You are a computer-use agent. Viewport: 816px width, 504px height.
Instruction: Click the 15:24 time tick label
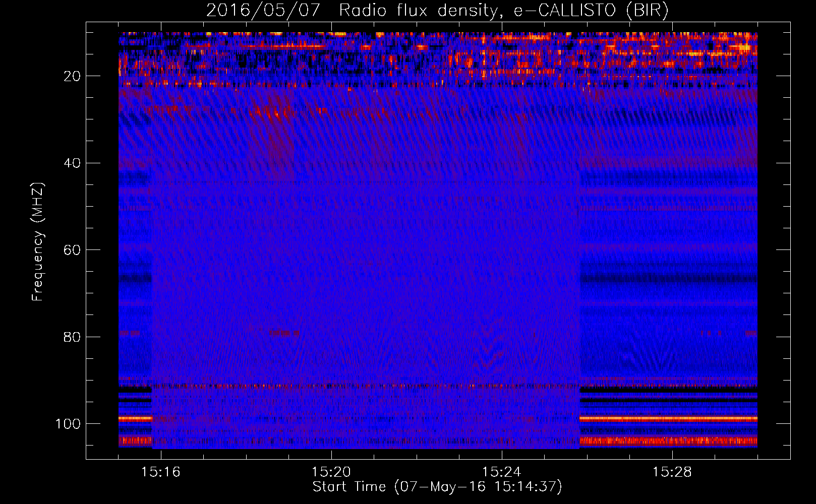[x=501, y=472]
